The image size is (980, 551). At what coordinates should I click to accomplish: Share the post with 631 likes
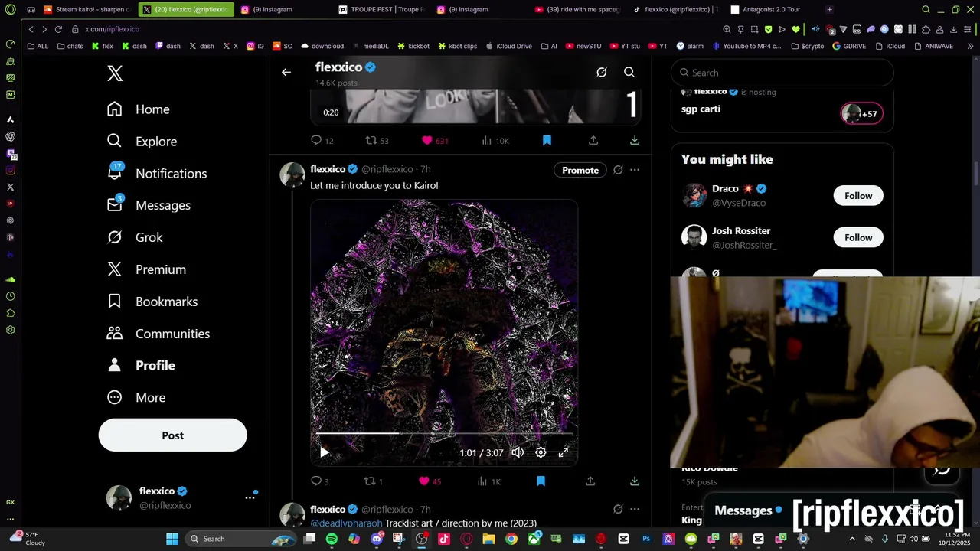593,141
